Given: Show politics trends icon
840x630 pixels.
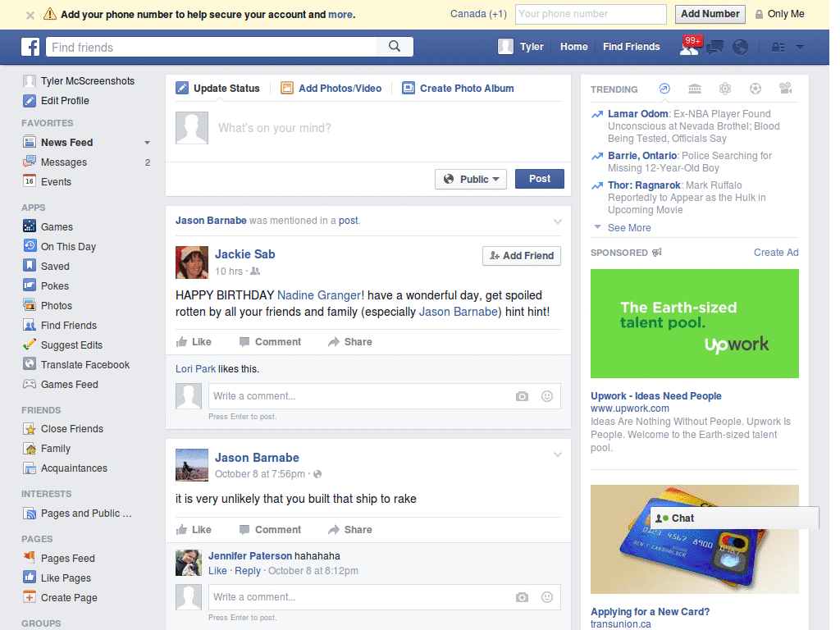Looking at the screenshot, I should tap(695, 89).
